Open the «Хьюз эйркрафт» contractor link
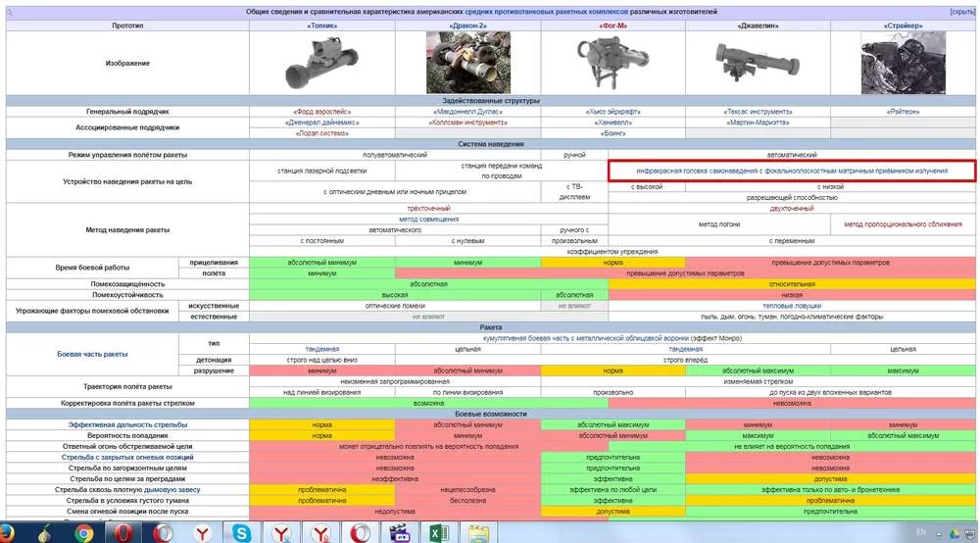The height and width of the screenshot is (543, 980). pos(612,112)
